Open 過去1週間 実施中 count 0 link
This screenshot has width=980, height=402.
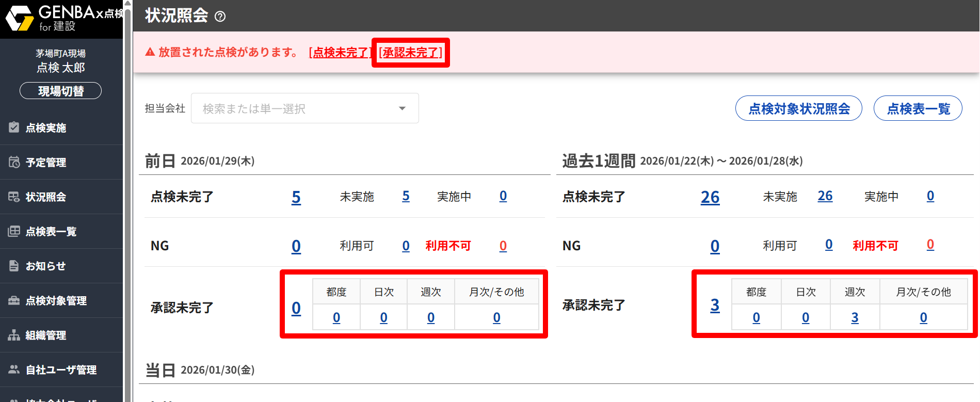[x=930, y=196]
